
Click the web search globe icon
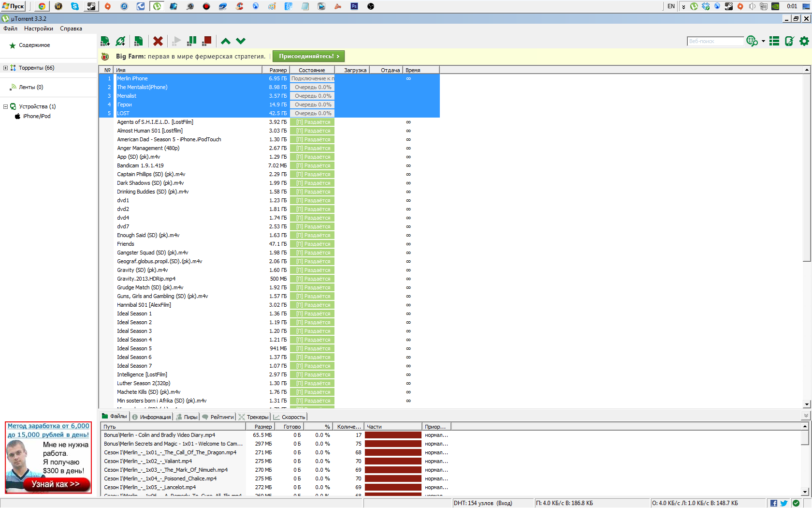click(752, 41)
